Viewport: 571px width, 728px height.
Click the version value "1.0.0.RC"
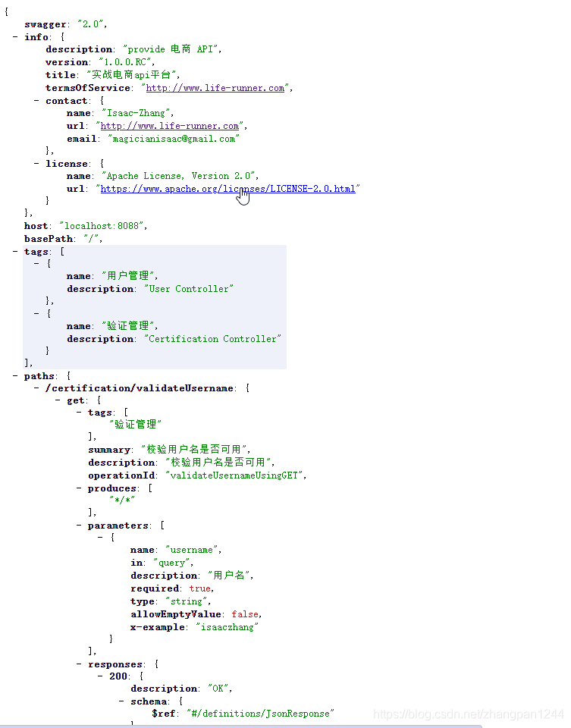click(x=126, y=62)
